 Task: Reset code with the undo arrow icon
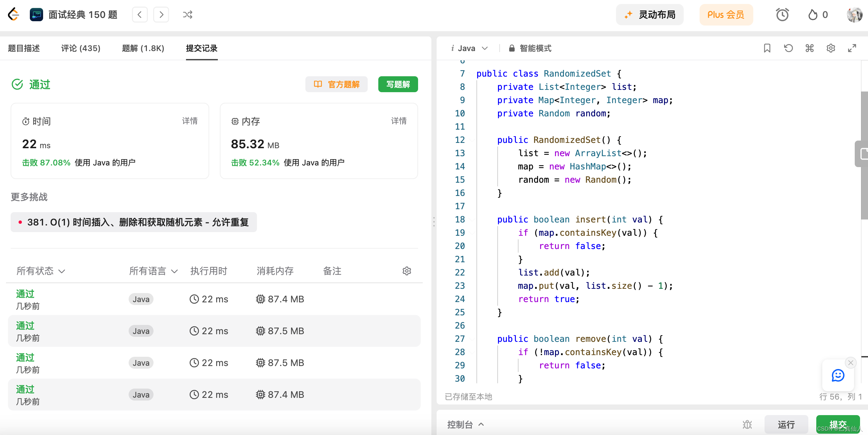(x=788, y=48)
